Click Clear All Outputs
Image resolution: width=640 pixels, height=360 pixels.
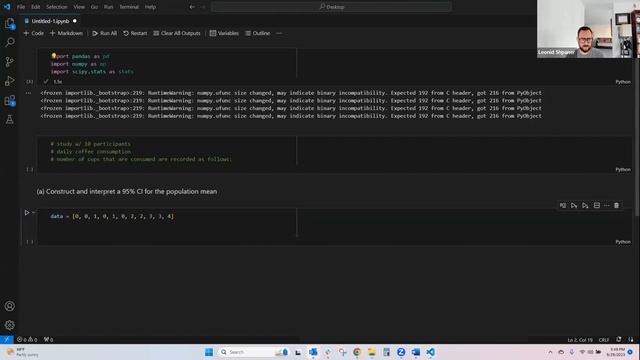[x=177, y=33]
